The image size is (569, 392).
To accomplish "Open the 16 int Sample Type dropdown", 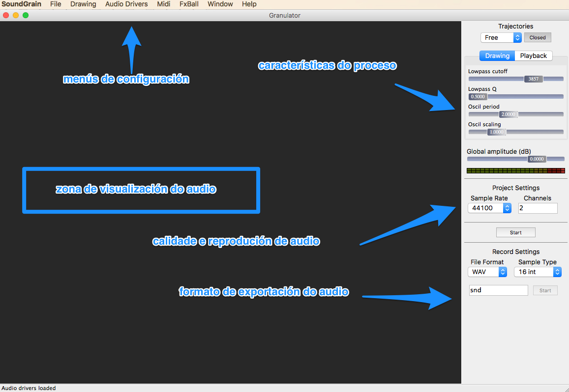I will pos(538,272).
